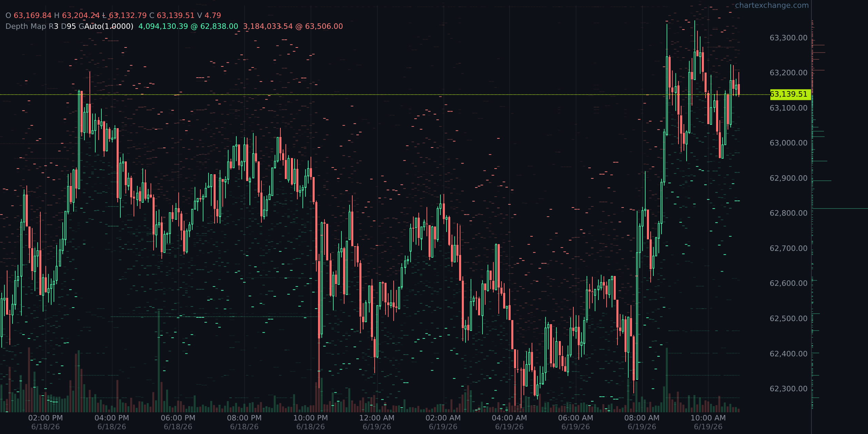The image size is (868, 434).
Task: Click the 62,700.00 price axis label
Action: (789, 248)
